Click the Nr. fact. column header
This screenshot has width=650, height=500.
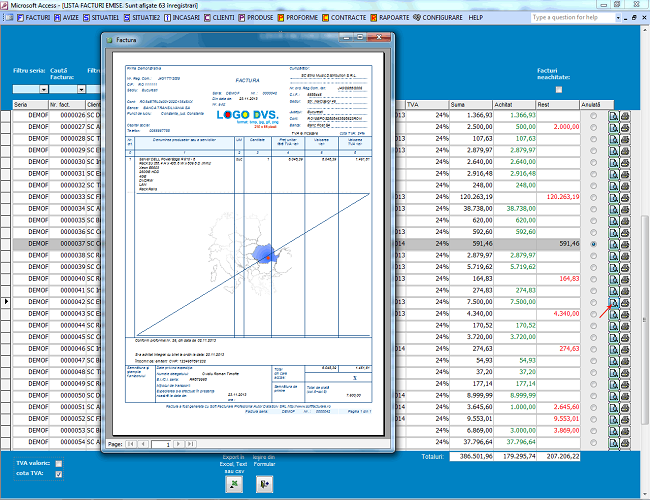(67, 104)
